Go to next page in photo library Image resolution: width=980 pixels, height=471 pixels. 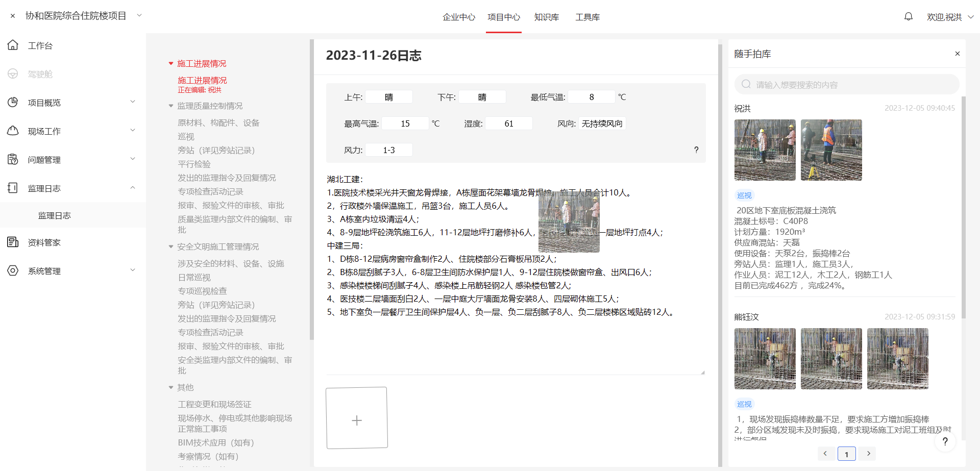click(868, 453)
